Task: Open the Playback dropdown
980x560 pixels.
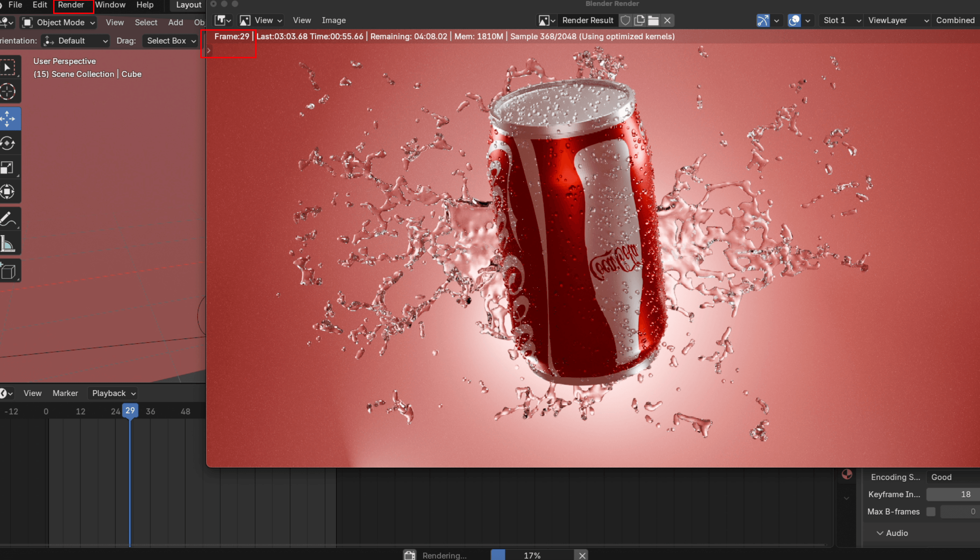Action: point(113,393)
